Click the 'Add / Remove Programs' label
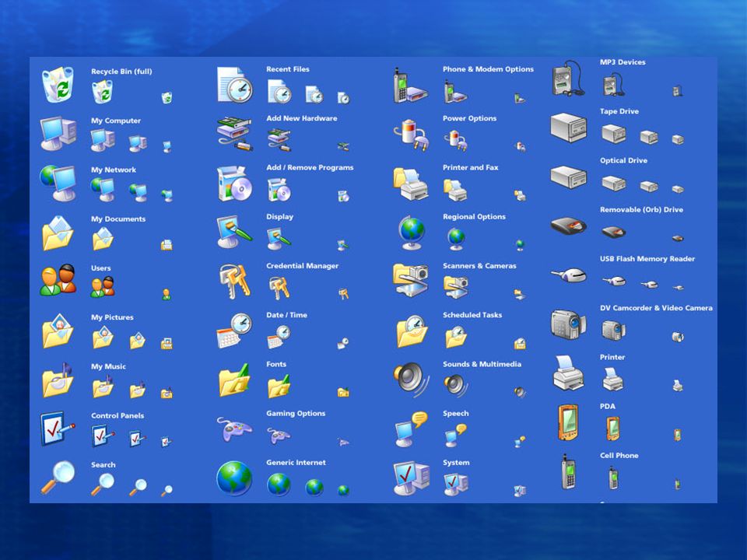The image size is (747, 560). [310, 167]
